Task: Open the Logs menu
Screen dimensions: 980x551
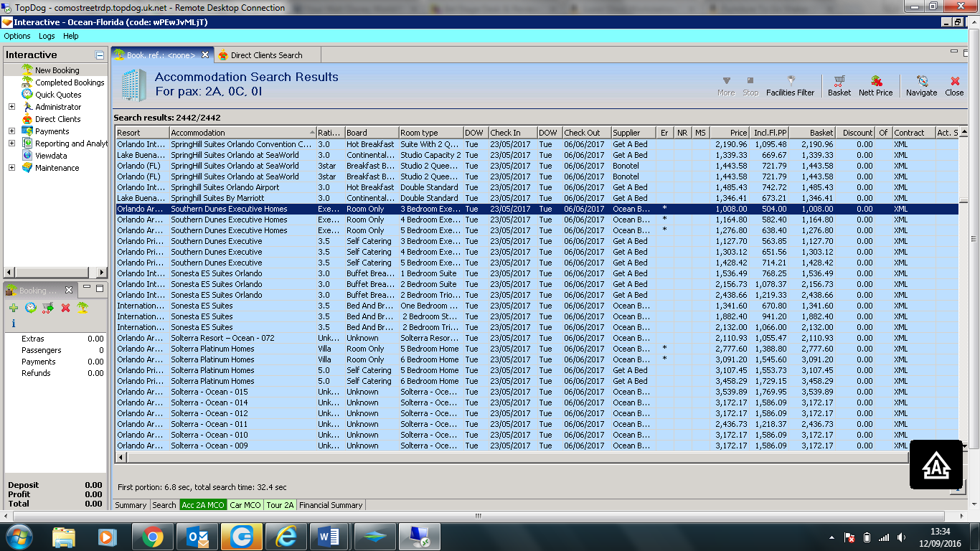Action: (x=47, y=36)
